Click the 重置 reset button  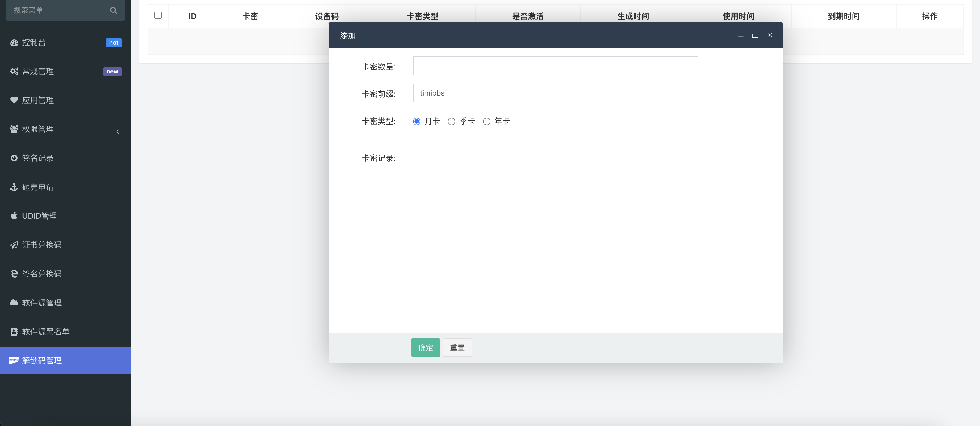click(x=457, y=348)
